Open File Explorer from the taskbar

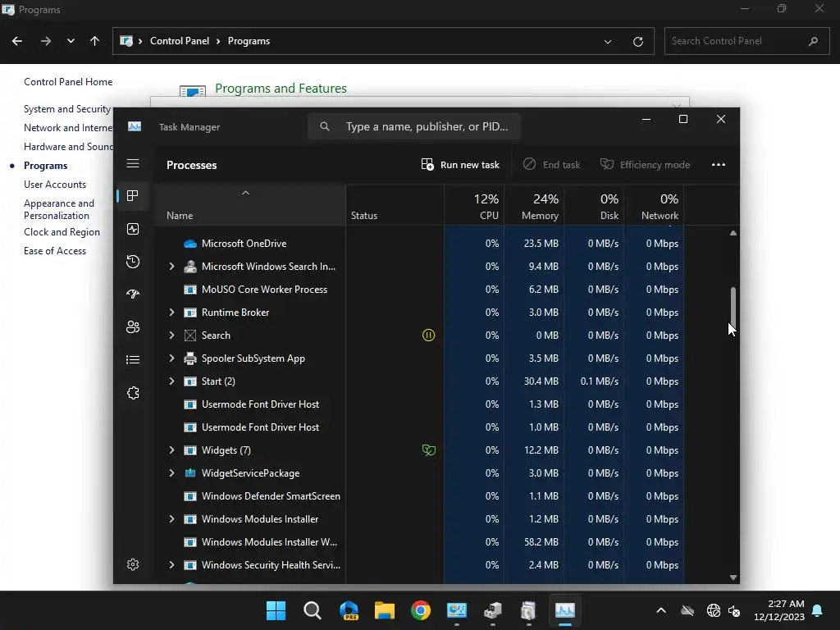[385, 610]
